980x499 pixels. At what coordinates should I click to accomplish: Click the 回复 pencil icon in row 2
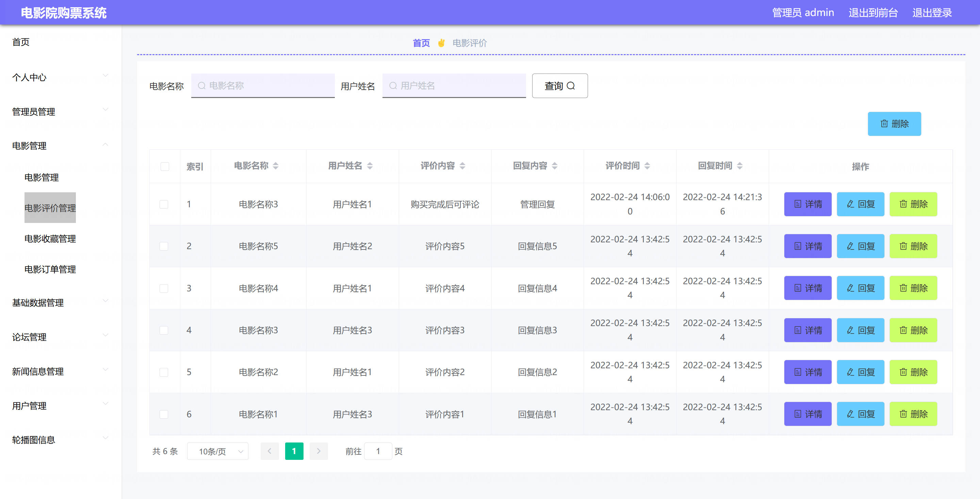(x=850, y=246)
